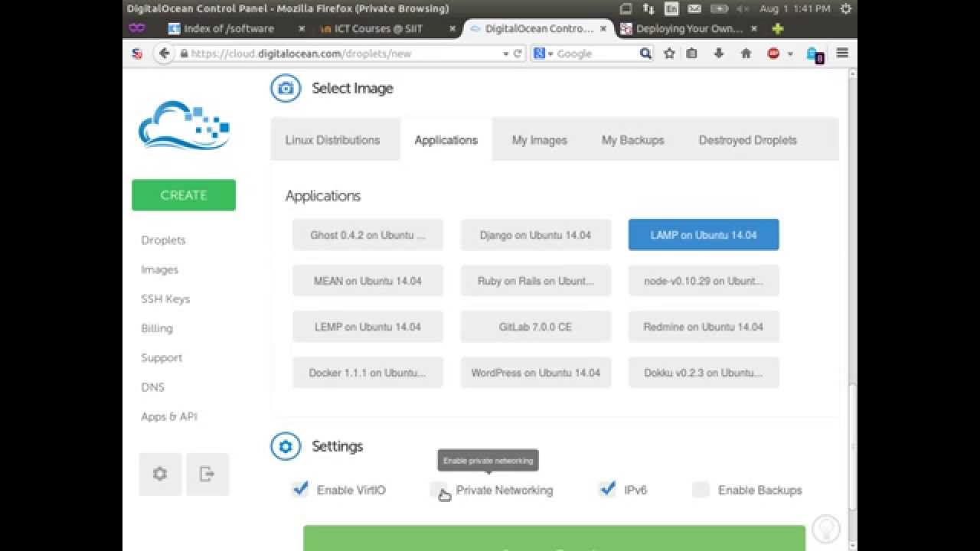Click the DigitalOcean cloud logo
This screenshot has width=980, height=551.
(184, 125)
